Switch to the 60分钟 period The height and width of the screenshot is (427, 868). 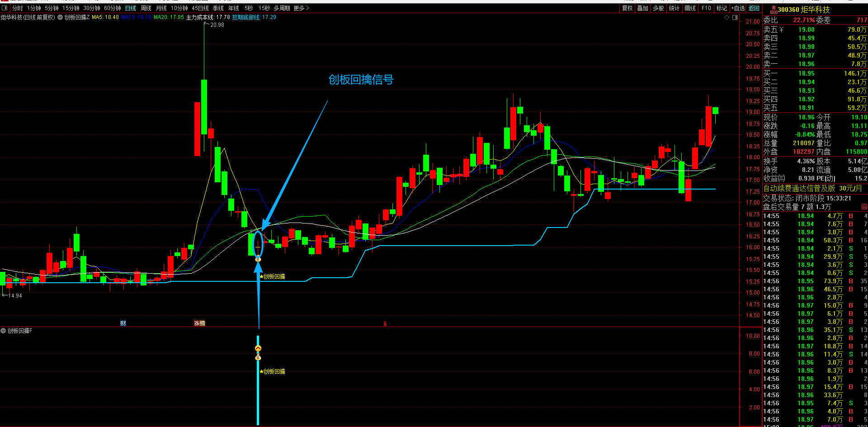[113, 8]
